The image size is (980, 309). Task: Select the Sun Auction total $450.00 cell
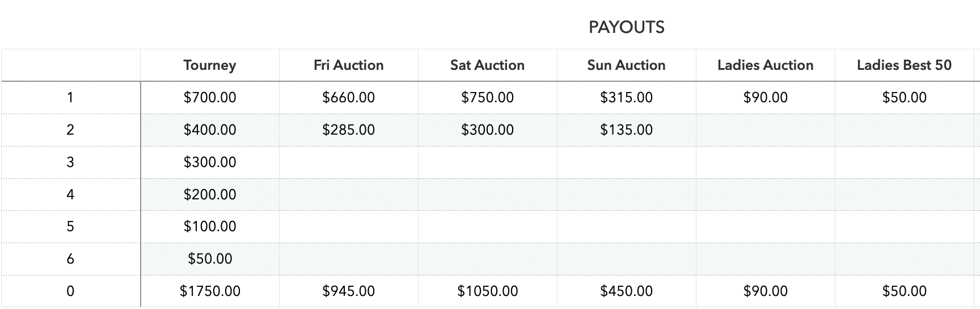tap(626, 291)
